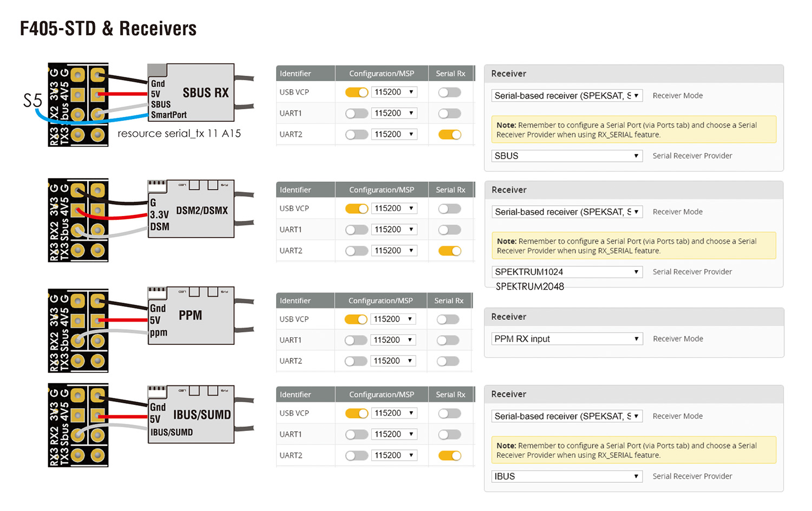
Task: Click Identifier column header in topmost ports table
Action: [296, 74]
